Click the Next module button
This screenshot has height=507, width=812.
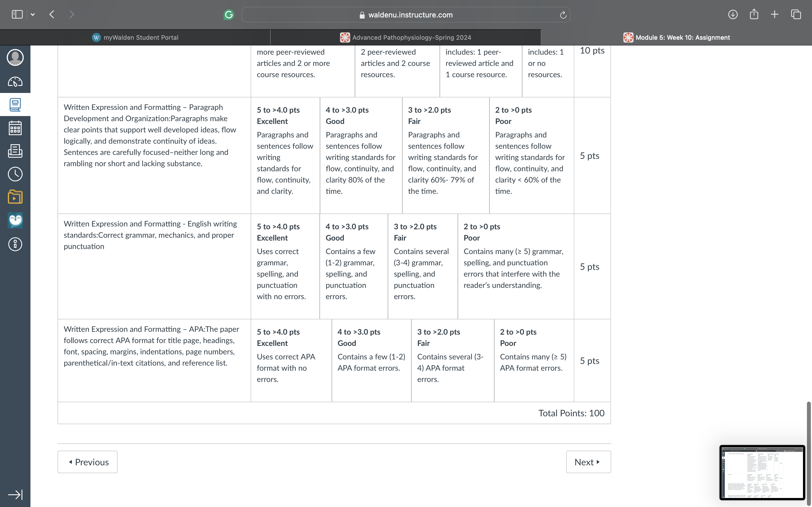(x=588, y=462)
